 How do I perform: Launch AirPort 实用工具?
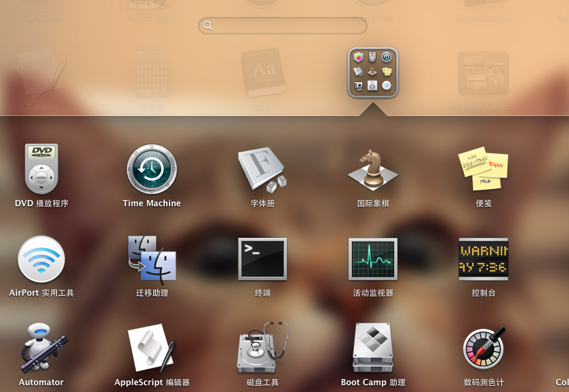tap(41, 259)
